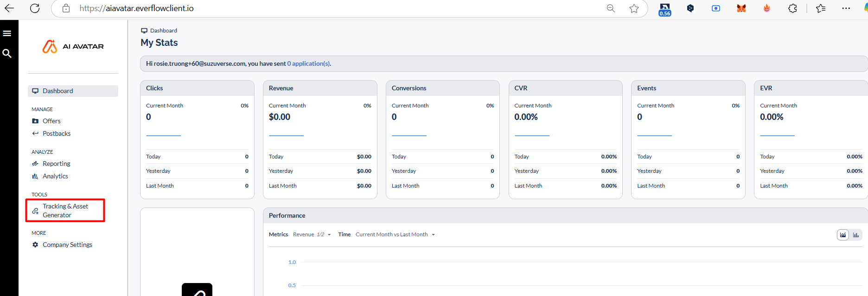Click Today row in Events card
Screen dimensions: 868x296
[688, 157]
